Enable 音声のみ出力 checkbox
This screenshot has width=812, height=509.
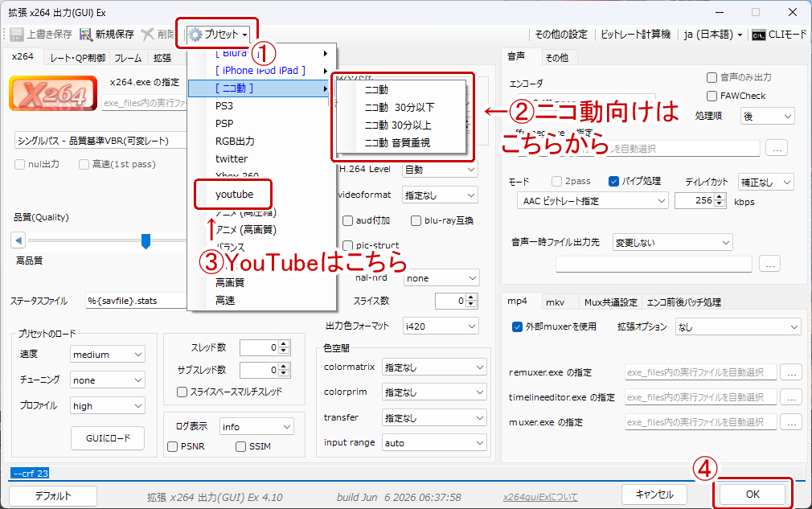point(712,78)
